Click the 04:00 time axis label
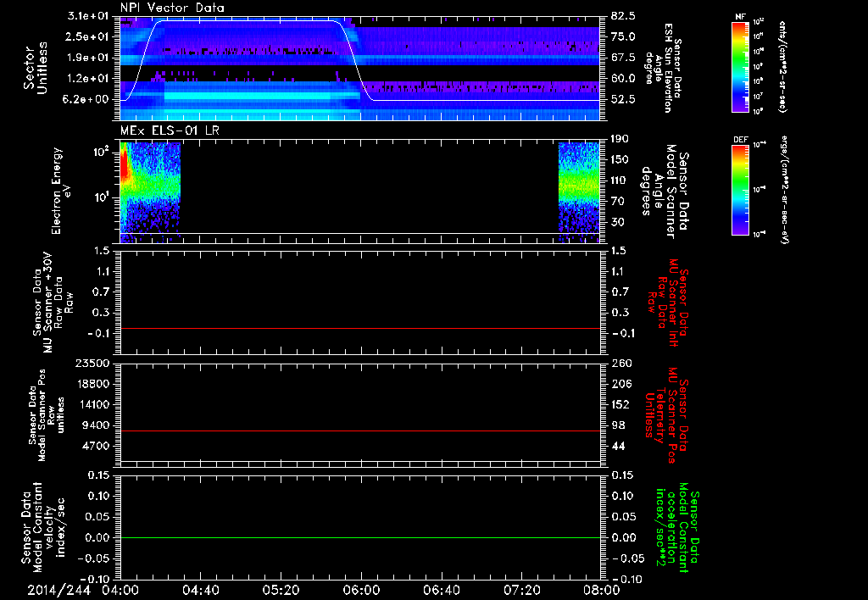This screenshot has height=600, width=868. coord(122,590)
